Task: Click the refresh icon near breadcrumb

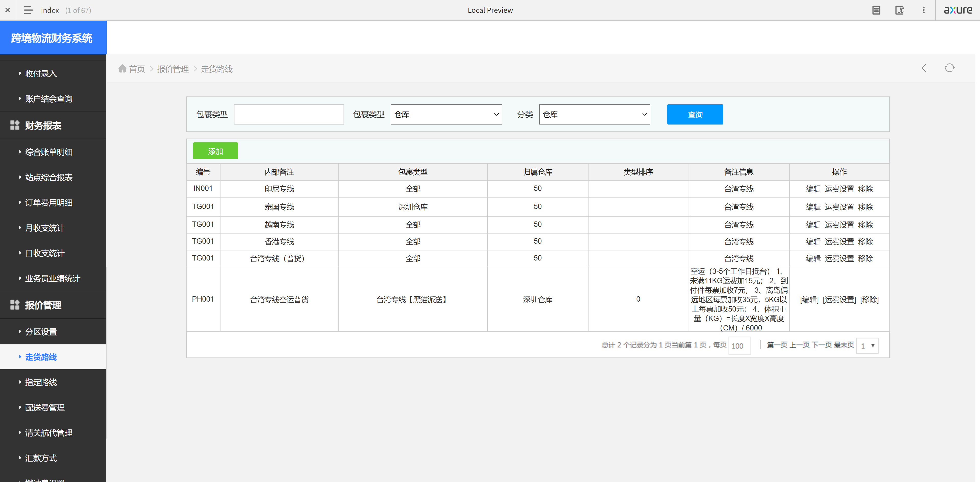Action: [x=950, y=68]
